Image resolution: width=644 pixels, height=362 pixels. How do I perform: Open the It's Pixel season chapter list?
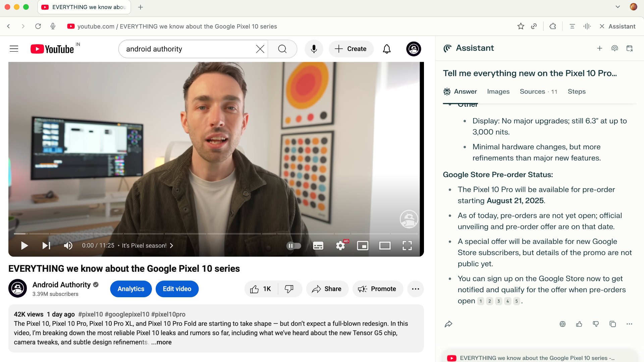pos(148,246)
